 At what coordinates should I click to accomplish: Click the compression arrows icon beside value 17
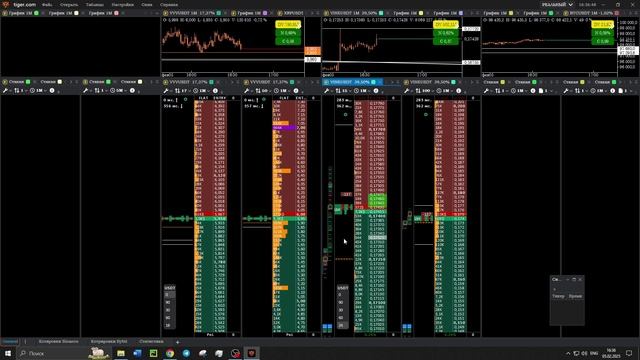(x=178, y=91)
